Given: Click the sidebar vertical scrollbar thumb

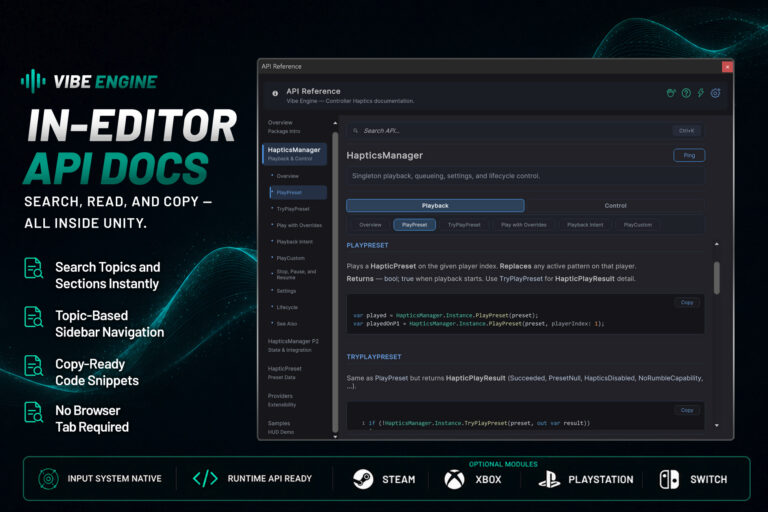Looking at the screenshot, I should click(335, 282).
